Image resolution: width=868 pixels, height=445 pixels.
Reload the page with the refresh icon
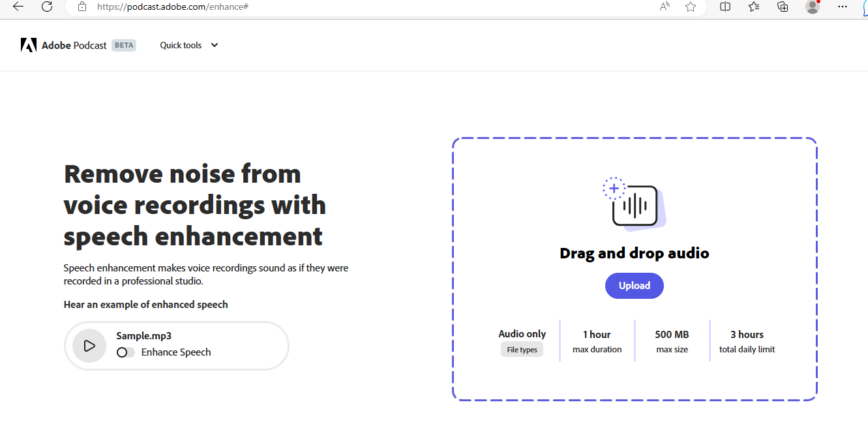tap(47, 7)
